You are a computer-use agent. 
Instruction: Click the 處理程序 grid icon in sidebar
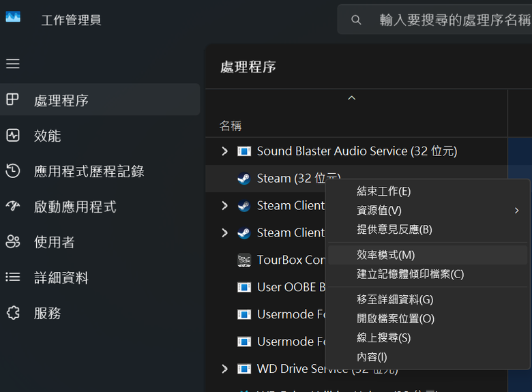[x=12, y=100]
